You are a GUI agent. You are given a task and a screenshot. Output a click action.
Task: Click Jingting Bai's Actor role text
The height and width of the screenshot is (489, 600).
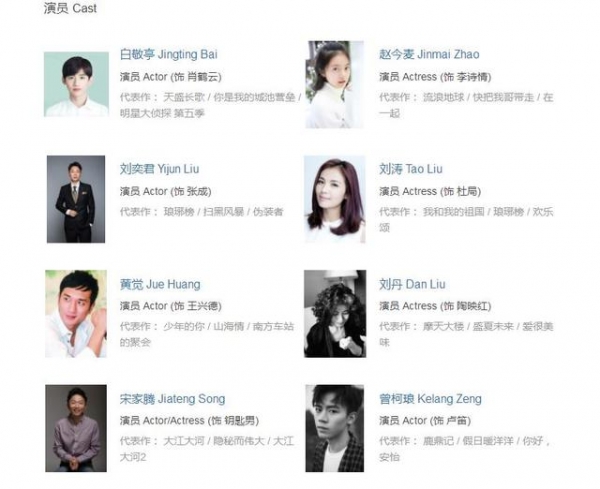(171, 77)
